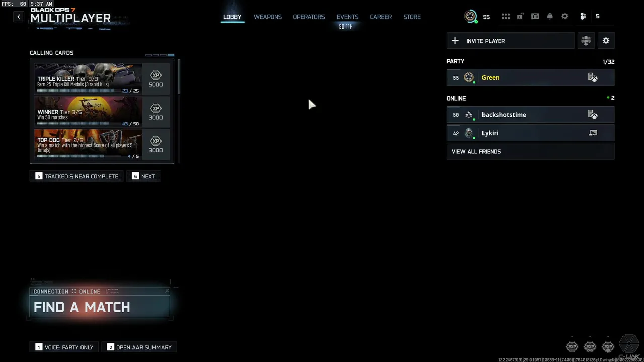Click backshotstime's rank emblem
The height and width of the screenshot is (362, 644).
469,115
